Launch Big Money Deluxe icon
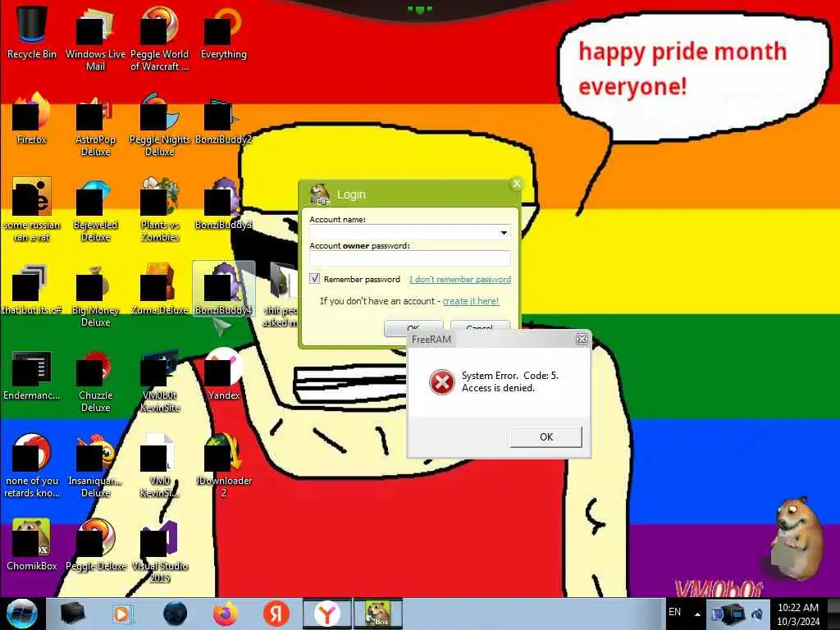The width and height of the screenshot is (840, 630). pos(95,294)
